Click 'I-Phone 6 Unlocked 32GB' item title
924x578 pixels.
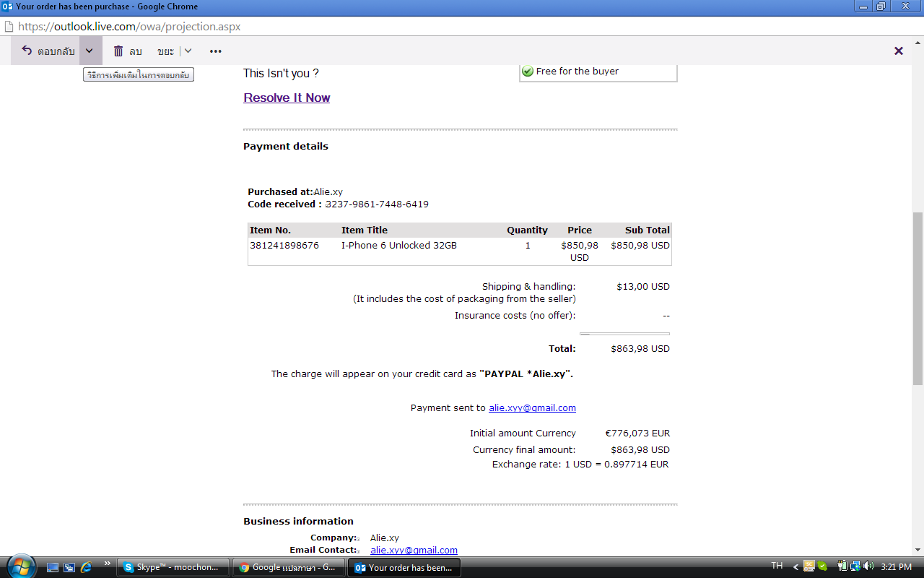tap(399, 246)
